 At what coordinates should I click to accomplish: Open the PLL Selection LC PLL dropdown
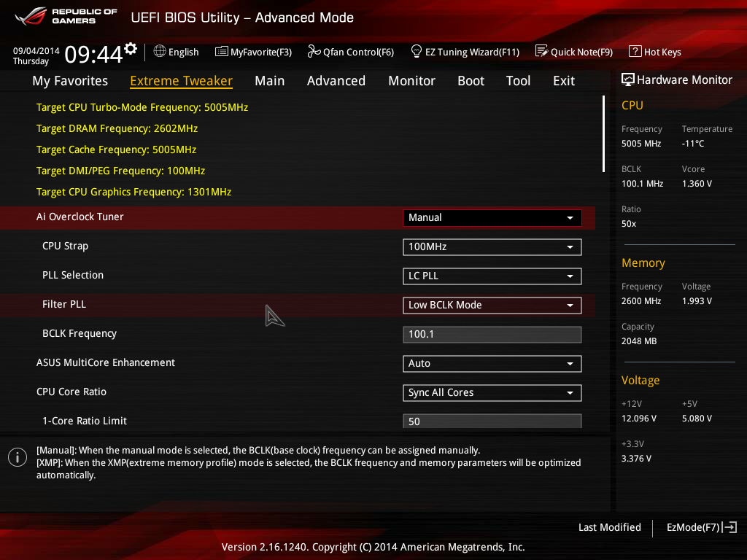click(492, 276)
